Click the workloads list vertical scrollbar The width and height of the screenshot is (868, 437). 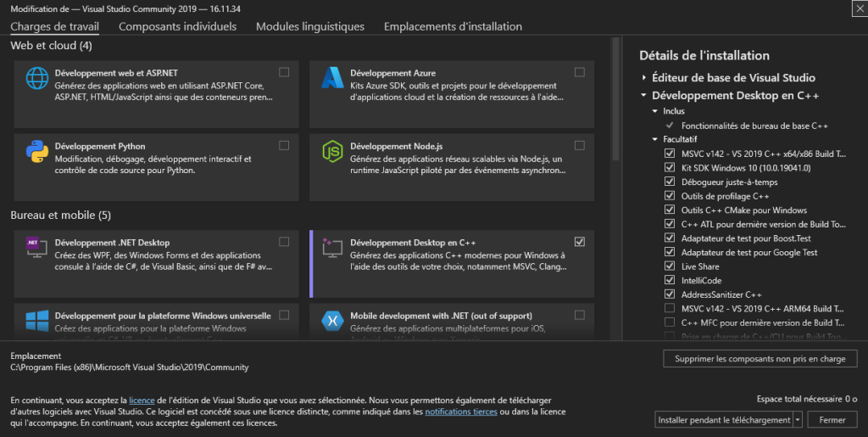pyautogui.click(x=615, y=99)
